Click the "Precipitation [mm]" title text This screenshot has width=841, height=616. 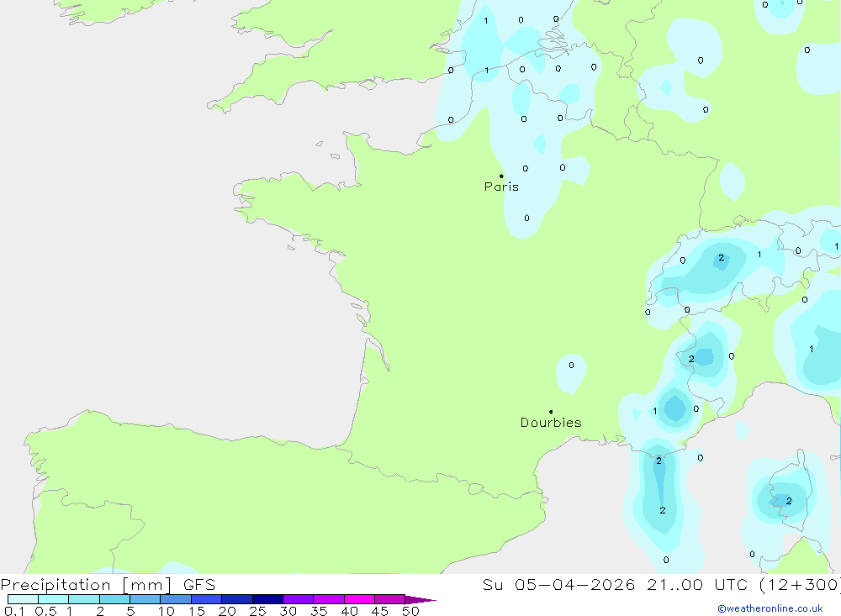pyautogui.click(x=87, y=585)
